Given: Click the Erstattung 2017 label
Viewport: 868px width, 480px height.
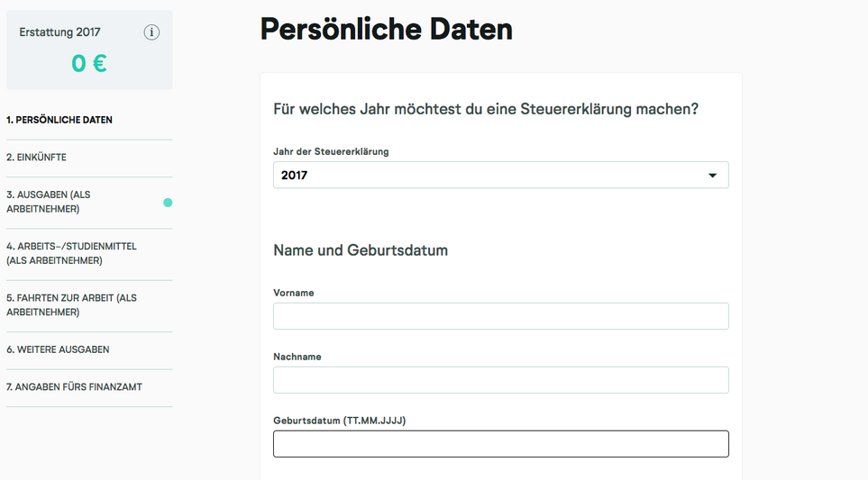Looking at the screenshot, I should coord(59,32).
